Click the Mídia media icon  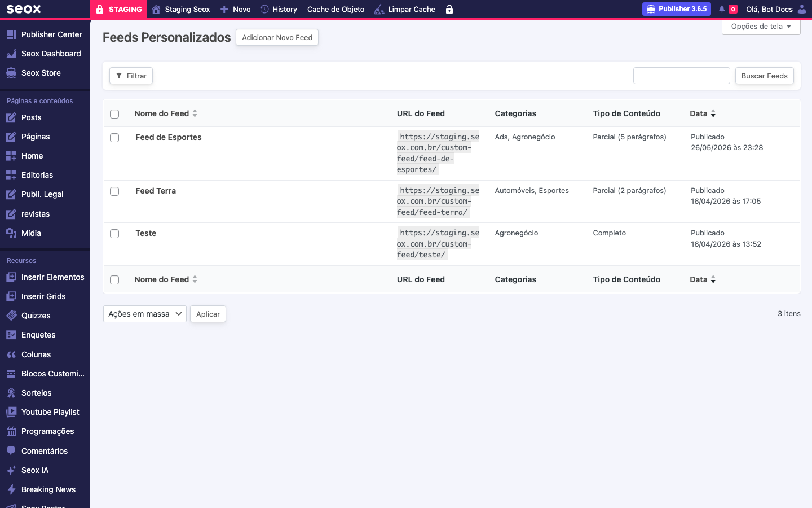[x=11, y=233]
